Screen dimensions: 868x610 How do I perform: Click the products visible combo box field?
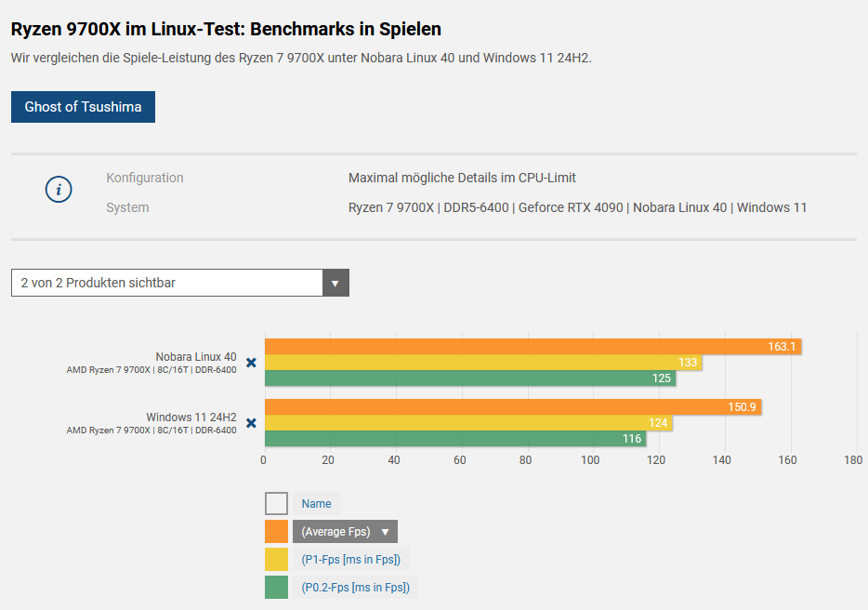(180, 283)
